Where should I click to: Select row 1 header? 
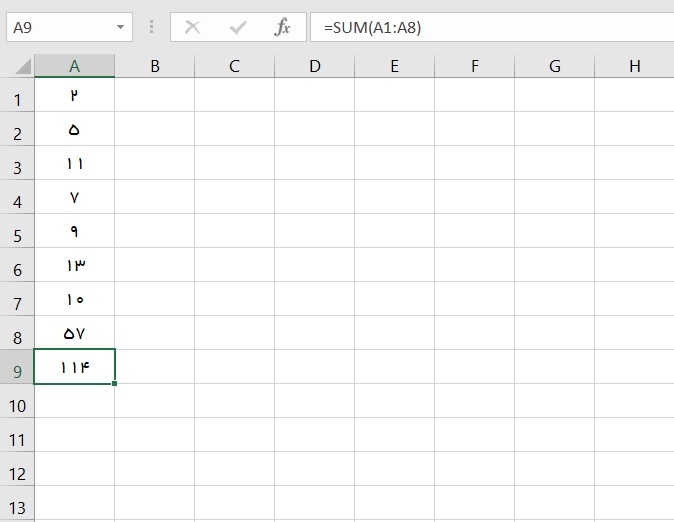17,98
